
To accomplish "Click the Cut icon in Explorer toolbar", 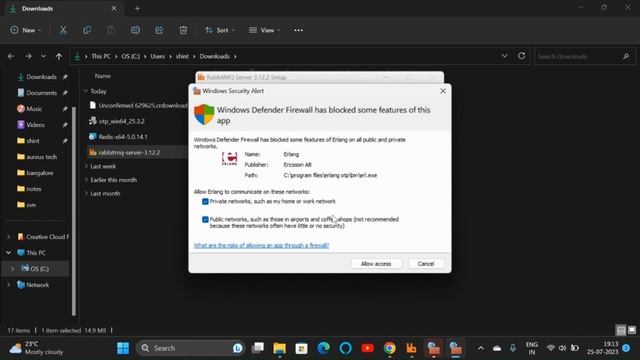I will [63, 30].
